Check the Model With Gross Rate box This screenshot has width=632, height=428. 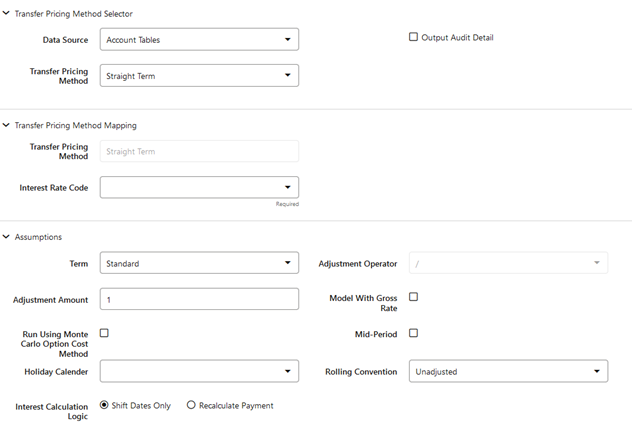click(x=413, y=297)
